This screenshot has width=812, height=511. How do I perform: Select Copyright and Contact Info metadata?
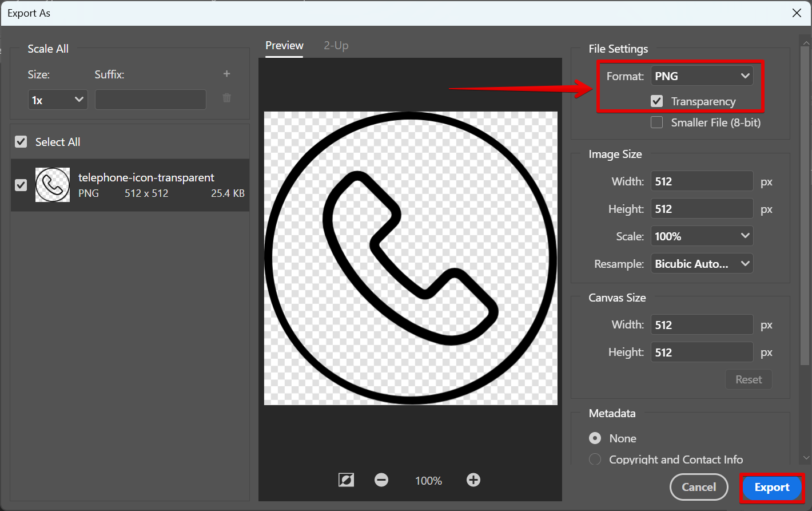click(595, 459)
